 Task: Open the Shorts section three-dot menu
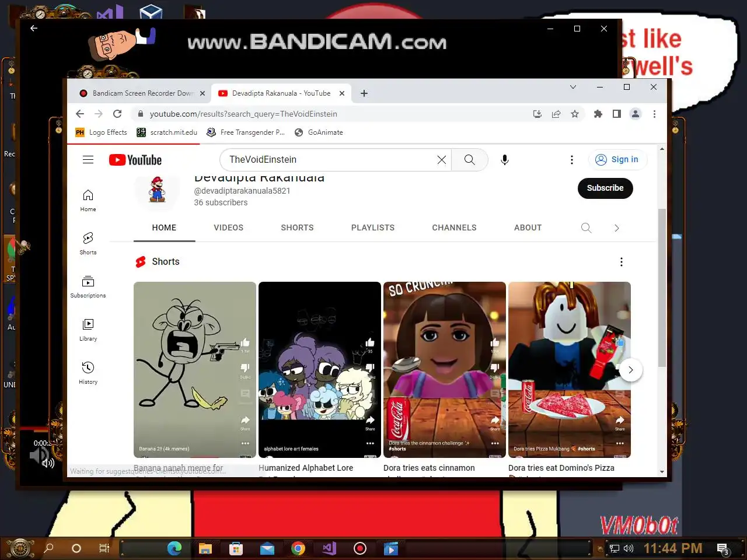click(x=622, y=262)
